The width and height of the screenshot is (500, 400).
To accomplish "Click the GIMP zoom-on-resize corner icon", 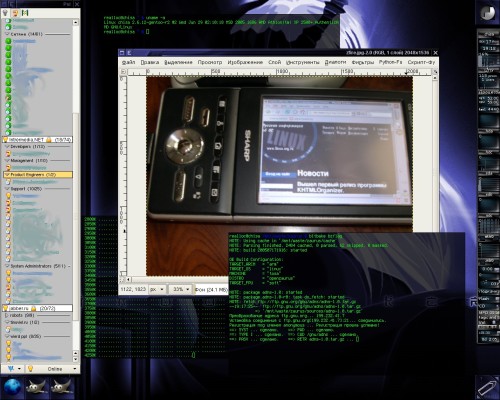I will click(x=435, y=71).
